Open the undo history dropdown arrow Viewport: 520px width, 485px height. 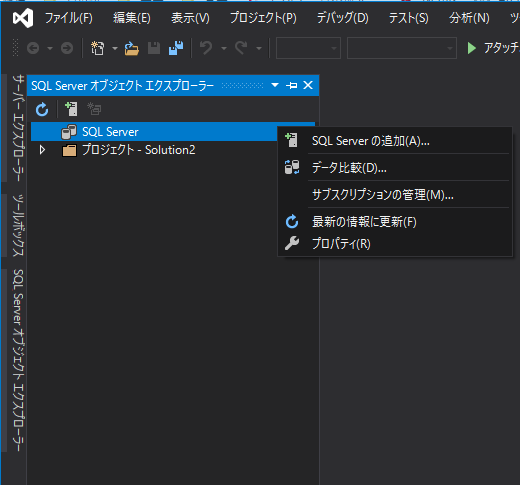tap(224, 49)
